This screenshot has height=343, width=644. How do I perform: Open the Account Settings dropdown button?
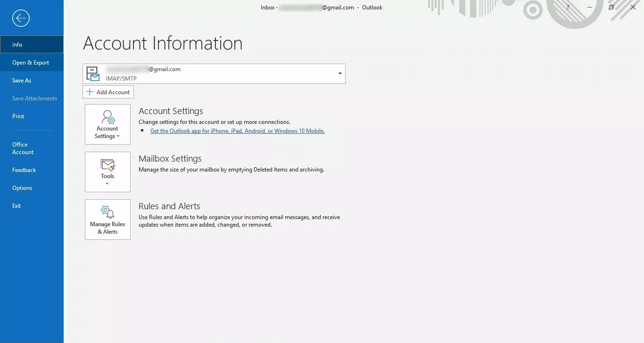107,124
